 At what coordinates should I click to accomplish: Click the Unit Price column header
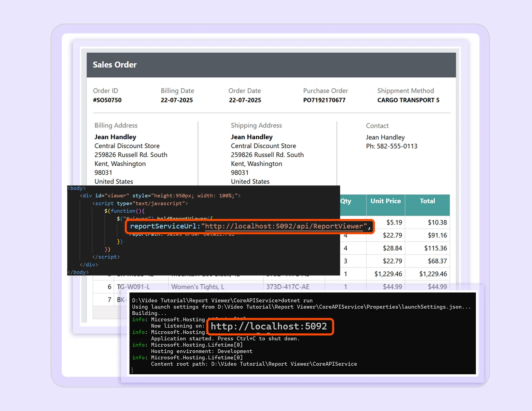(x=385, y=201)
